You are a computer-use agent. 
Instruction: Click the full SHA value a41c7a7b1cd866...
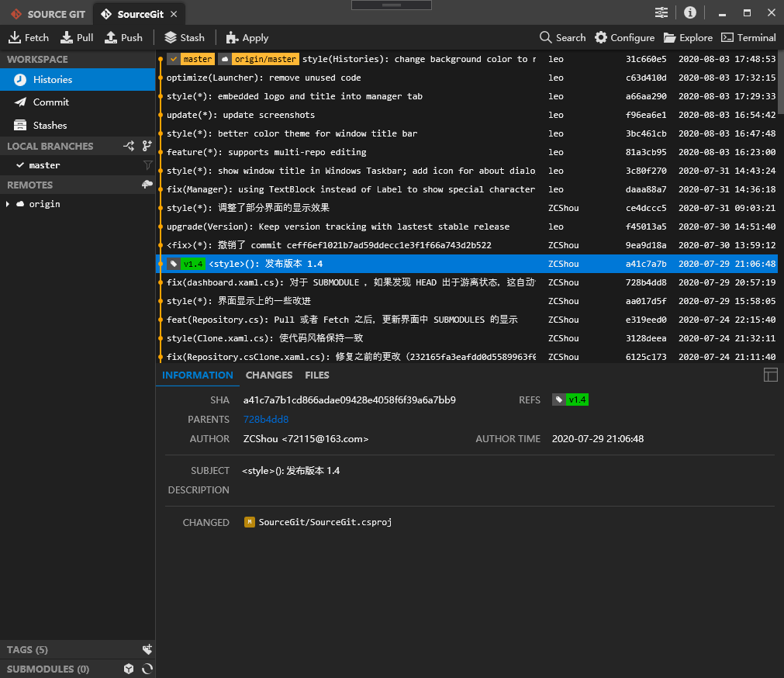pos(350,400)
